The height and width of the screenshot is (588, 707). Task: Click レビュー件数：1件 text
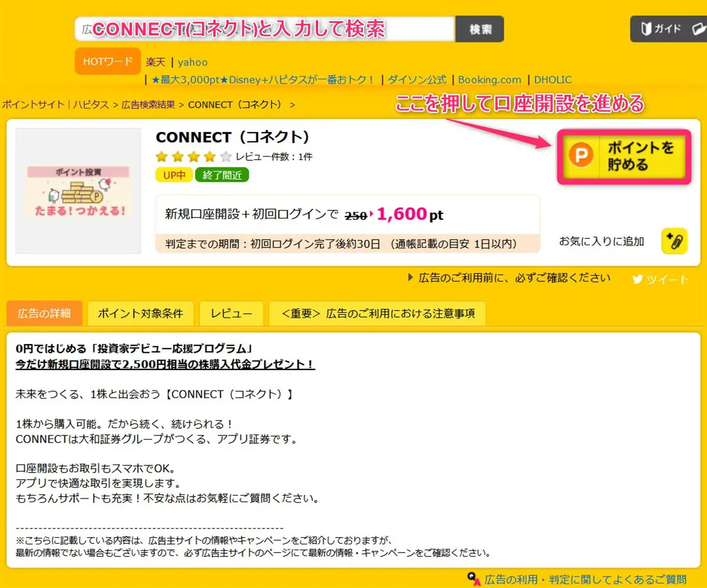point(274,157)
